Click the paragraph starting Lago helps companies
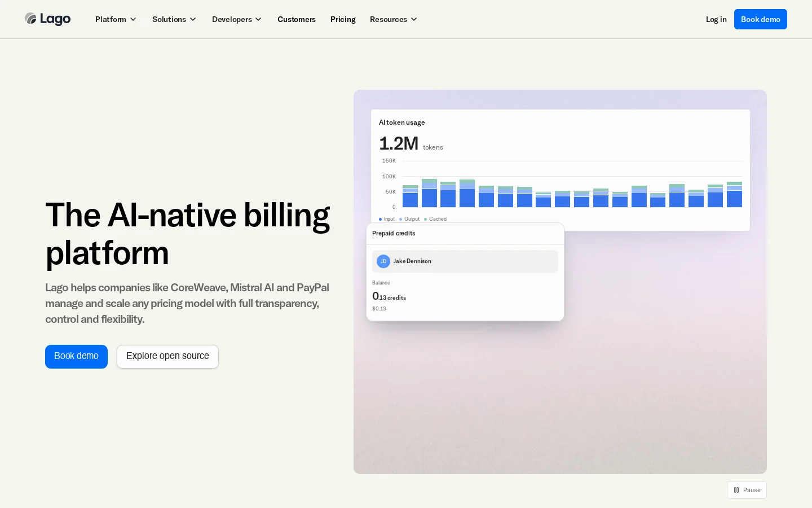Viewport: 812px width, 508px height. coord(187,304)
